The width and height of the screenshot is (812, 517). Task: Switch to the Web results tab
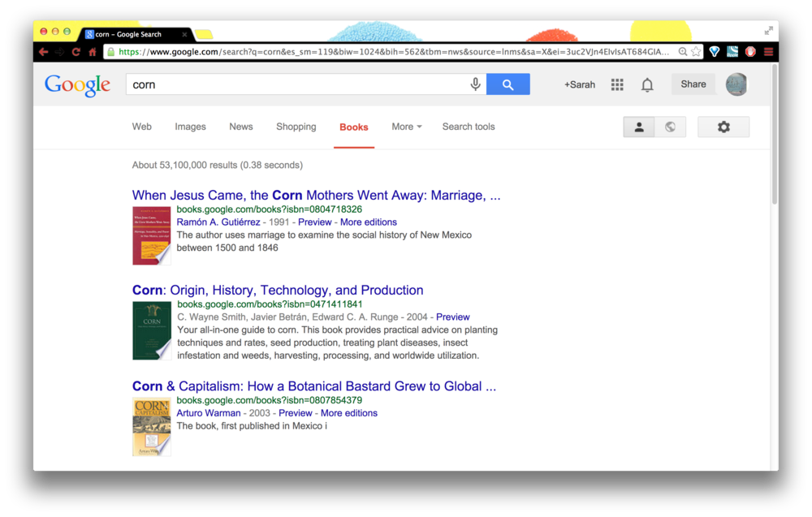(x=142, y=127)
